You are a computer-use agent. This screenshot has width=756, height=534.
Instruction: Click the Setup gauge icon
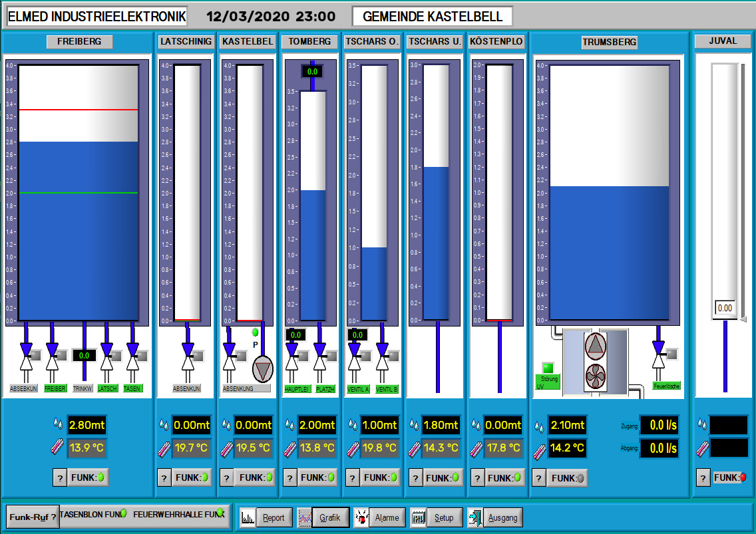(419, 518)
